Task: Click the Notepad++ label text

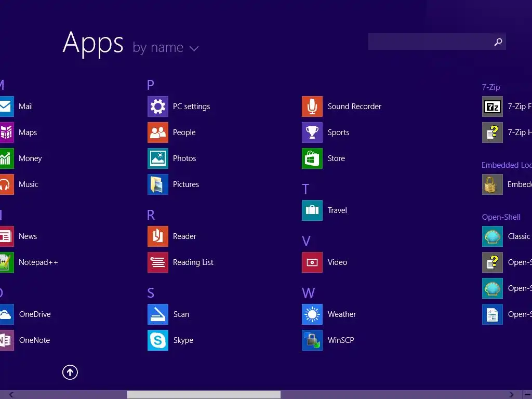Action: [x=38, y=262]
